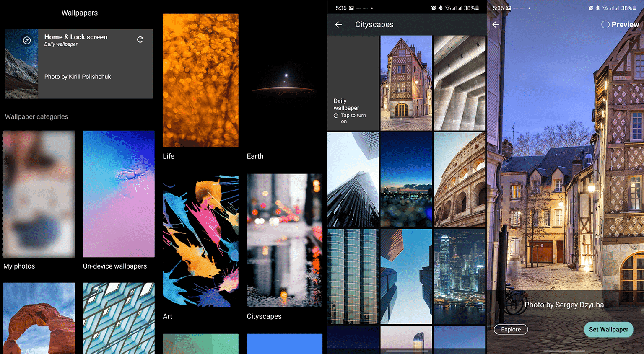The height and width of the screenshot is (354, 644).
Task: Open the My photos category
Action: click(39, 194)
